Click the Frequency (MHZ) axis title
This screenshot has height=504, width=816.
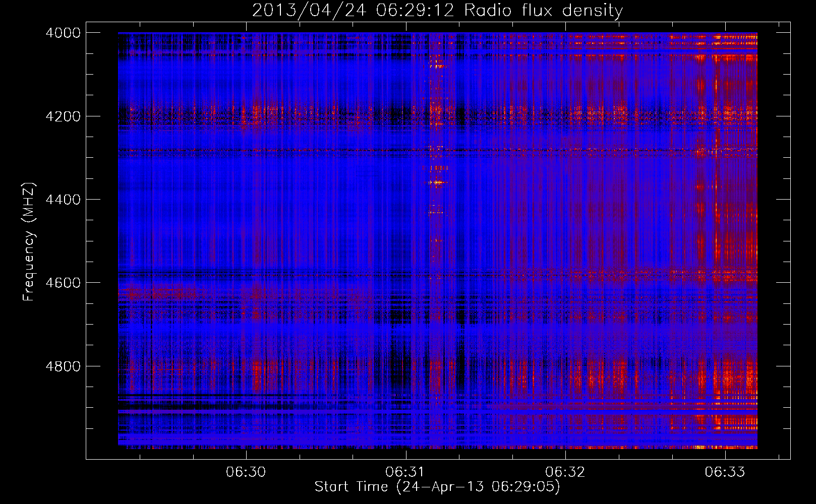(29, 242)
